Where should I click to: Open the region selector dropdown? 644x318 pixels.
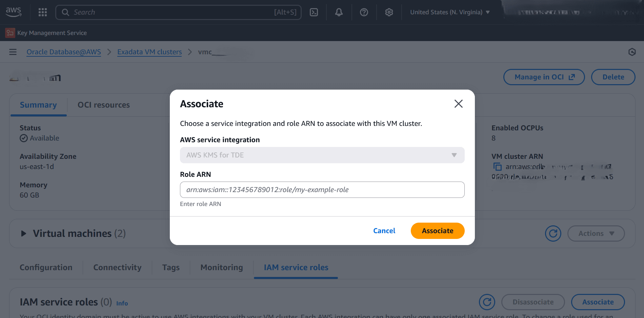[449, 12]
